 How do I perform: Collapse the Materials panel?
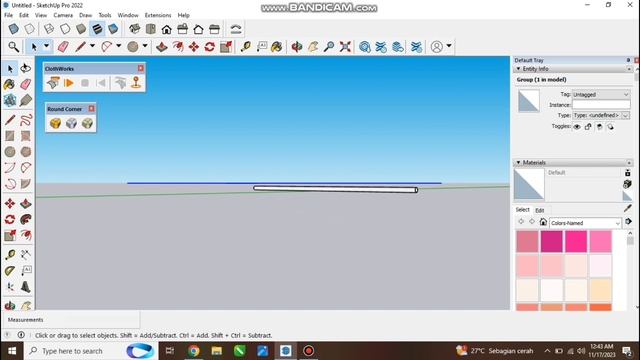click(518, 162)
